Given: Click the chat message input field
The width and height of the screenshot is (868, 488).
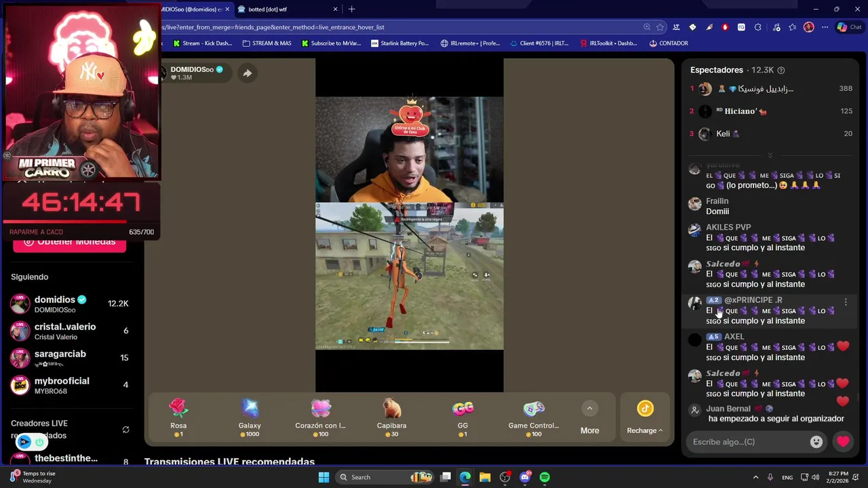Looking at the screenshot, I should [748, 442].
